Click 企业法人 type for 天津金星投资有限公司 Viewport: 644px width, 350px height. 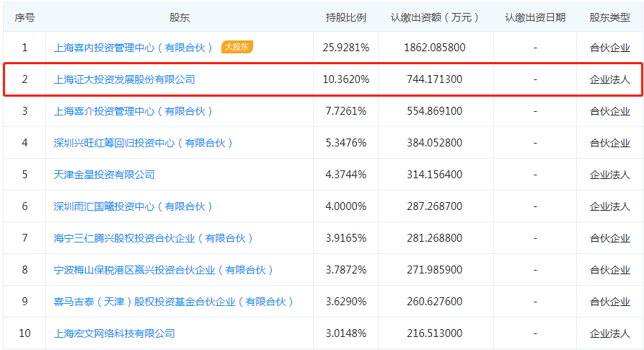pos(609,175)
